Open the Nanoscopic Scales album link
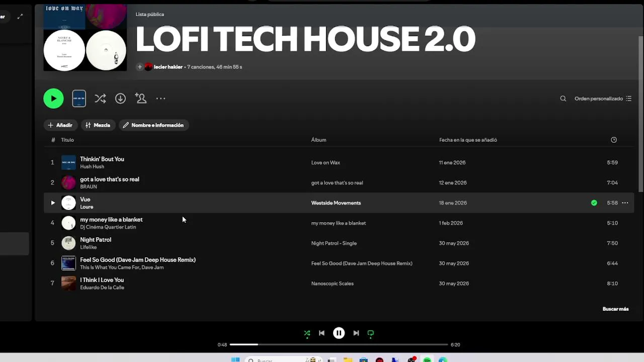 pos(333,283)
